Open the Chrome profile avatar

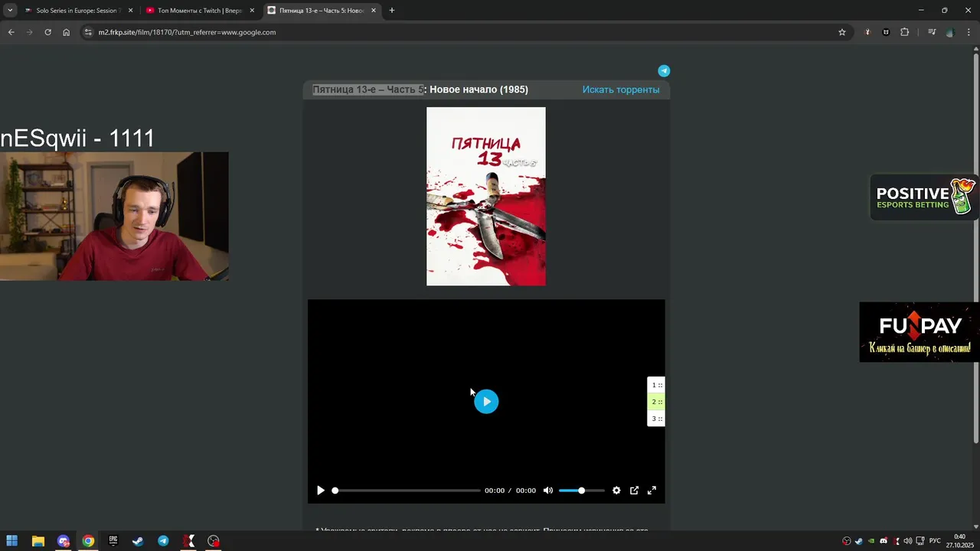pos(950,32)
